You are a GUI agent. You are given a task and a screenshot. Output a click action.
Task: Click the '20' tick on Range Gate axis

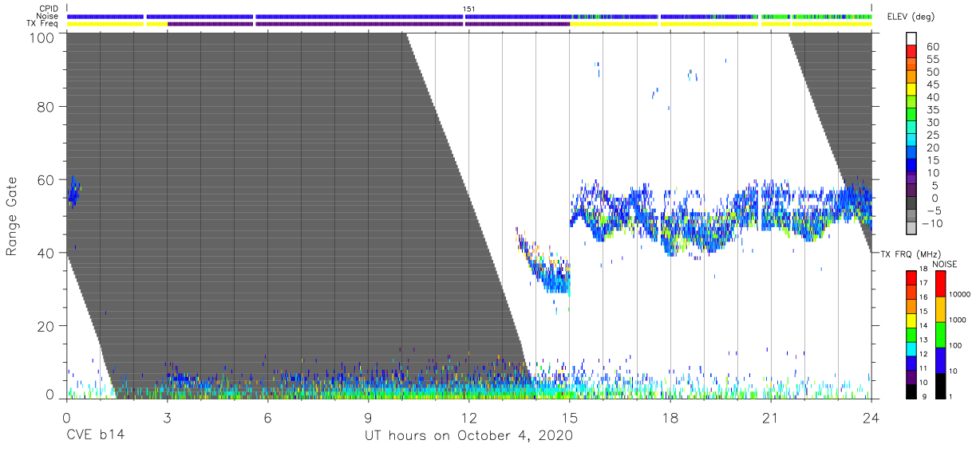click(45, 326)
